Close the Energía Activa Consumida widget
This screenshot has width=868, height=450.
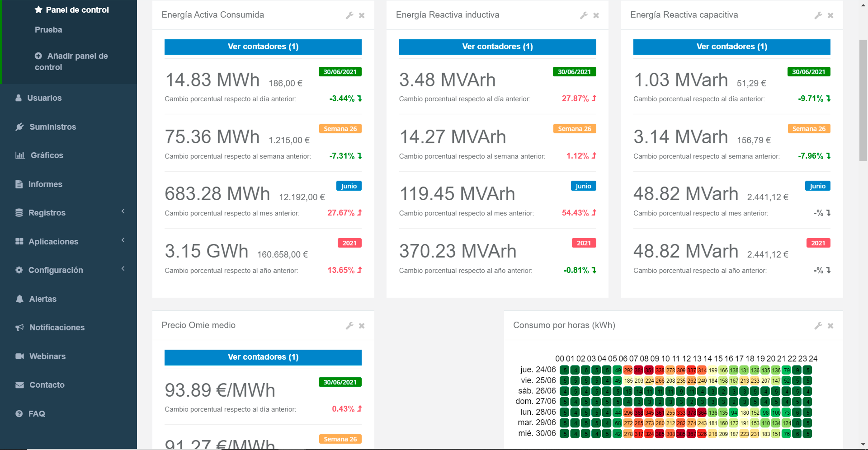point(362,15)
